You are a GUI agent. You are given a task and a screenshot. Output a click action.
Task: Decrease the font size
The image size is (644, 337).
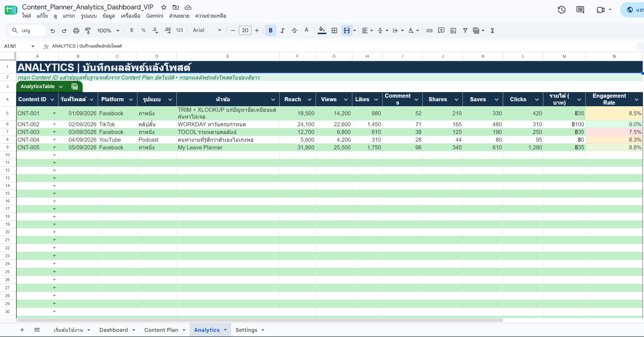click(x=233, y=30)
